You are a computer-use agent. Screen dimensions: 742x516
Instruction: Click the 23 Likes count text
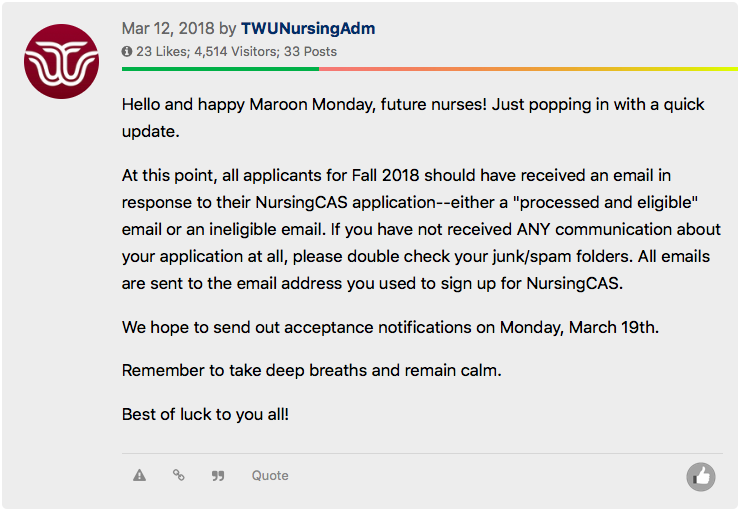(162, 51)
